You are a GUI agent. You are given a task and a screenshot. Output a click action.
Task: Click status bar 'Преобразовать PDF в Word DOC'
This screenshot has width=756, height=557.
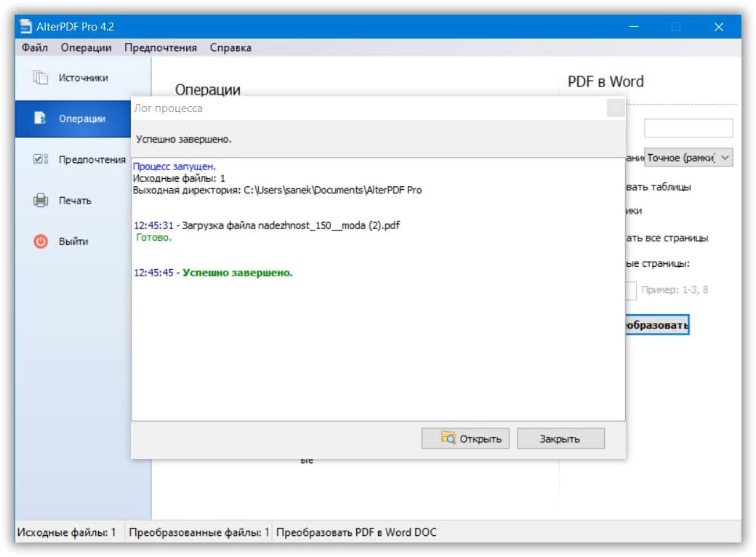(356, 532)
